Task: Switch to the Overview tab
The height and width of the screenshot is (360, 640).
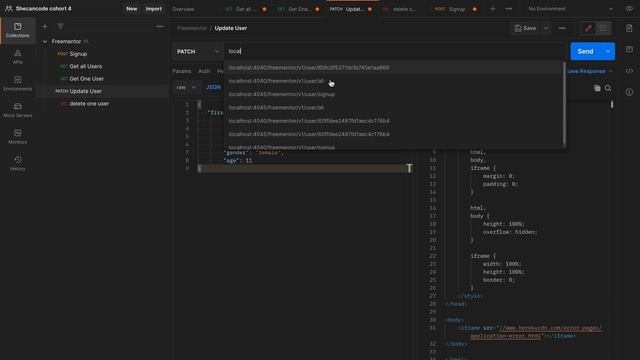Action: (183, 9)
